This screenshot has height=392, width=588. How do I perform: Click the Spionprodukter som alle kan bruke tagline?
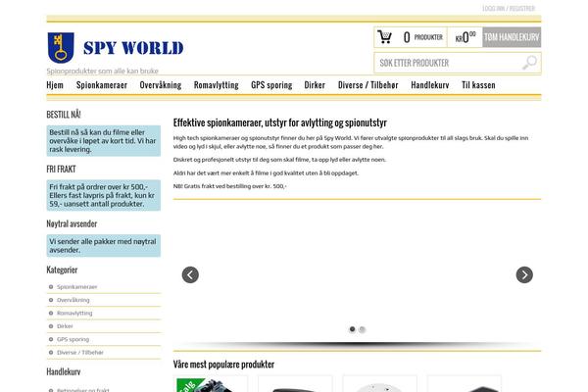tap(102, 71)
